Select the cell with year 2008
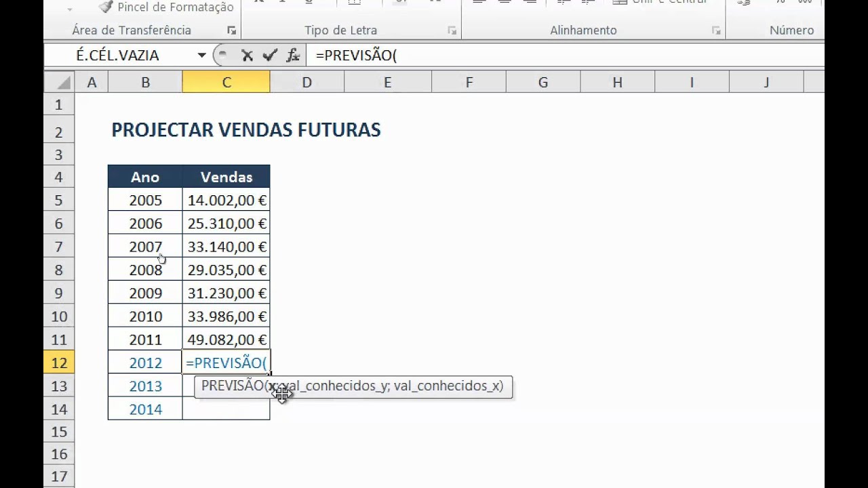 (x=145, y=270)
